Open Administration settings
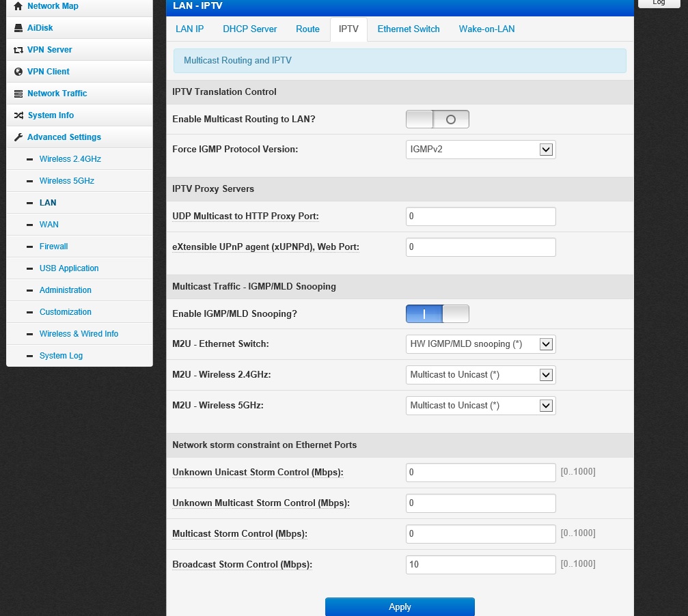Image resolution: width=688 pixels, height=616 pixels. tap(66, 290)
